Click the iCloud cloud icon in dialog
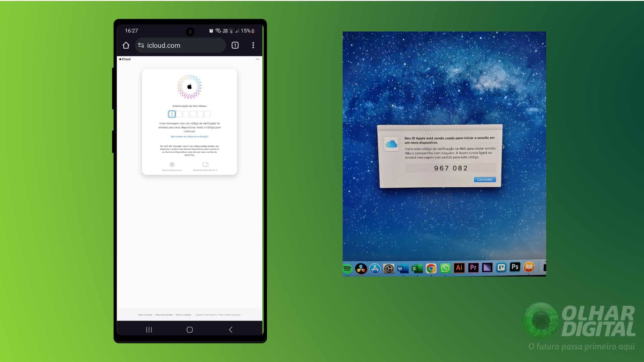This screenshot has height=362, width=644. (x=391, y=144)
